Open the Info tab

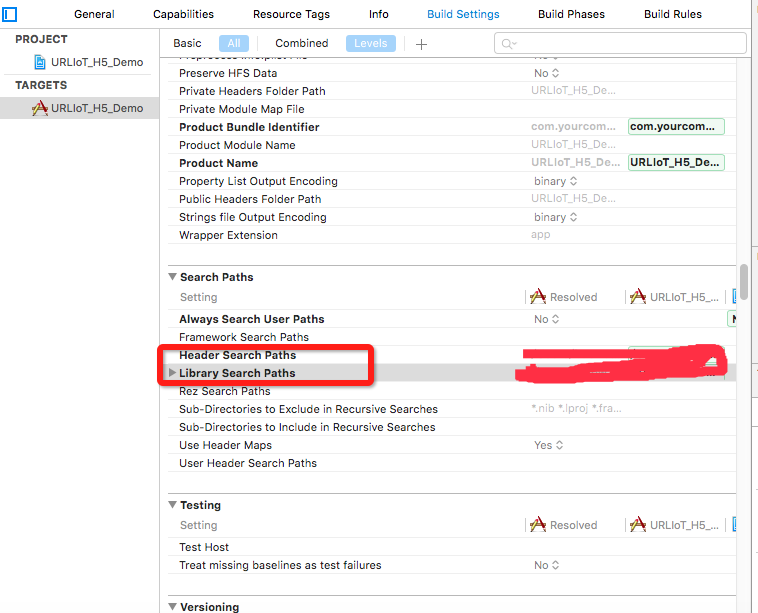(379, 14)
